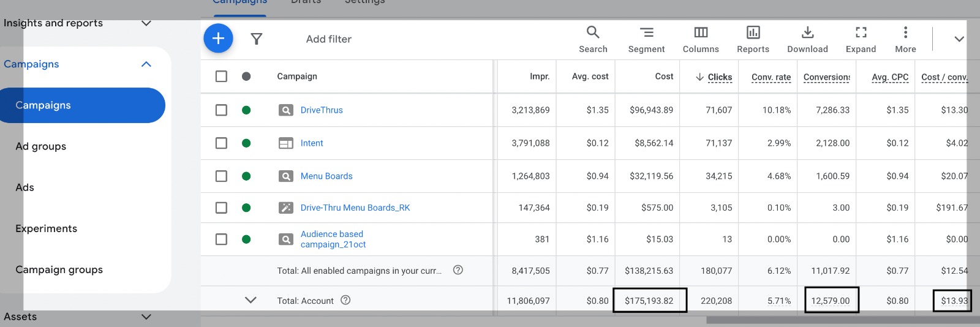Screen dimensions: 980x327
Task: Go to Ads in the sidebar
Action: [24, 187]
